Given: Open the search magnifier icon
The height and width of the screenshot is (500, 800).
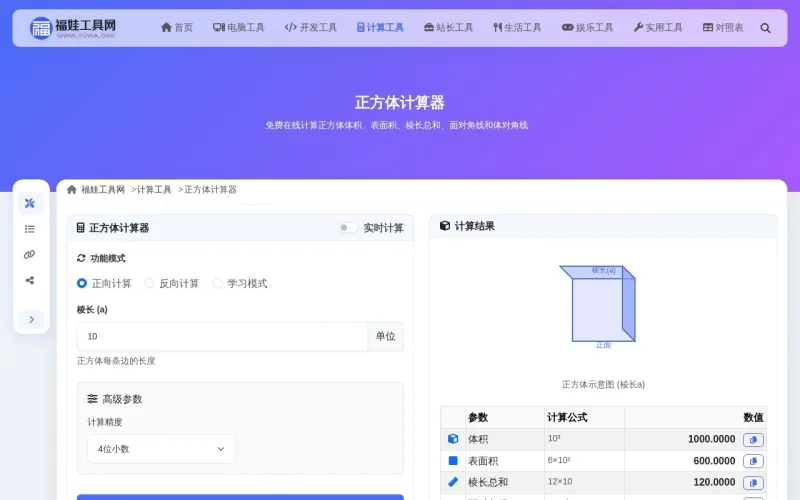Looking at the screenshot, I should point(765,28).
